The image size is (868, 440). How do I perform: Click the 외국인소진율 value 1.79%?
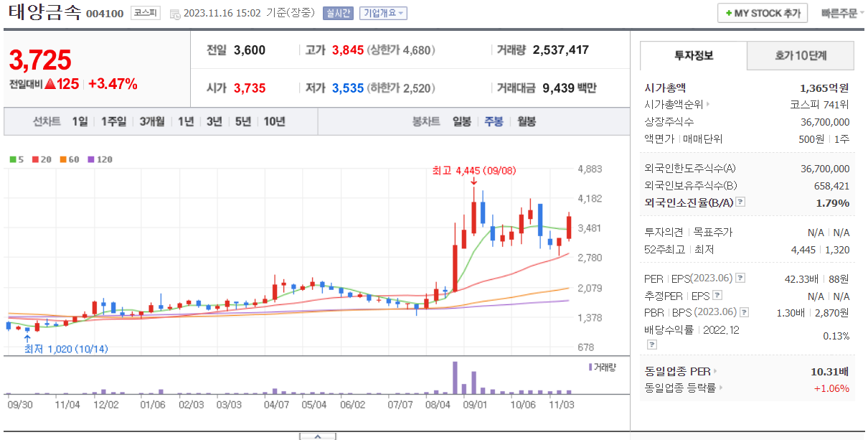833,203
